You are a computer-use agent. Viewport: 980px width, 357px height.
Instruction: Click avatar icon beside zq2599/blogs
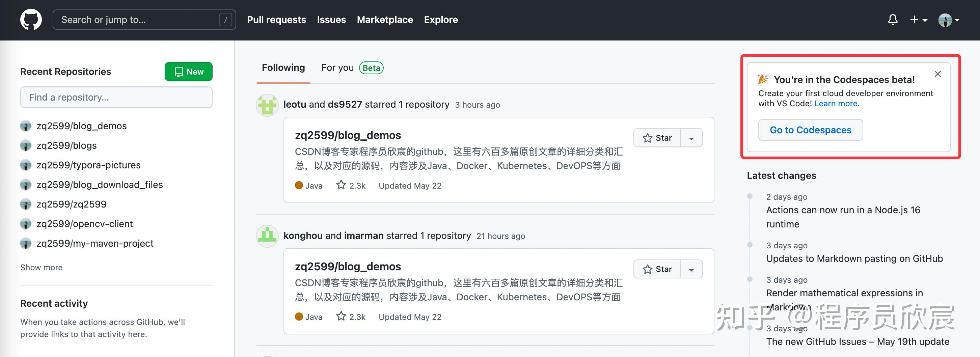point(26,146)
